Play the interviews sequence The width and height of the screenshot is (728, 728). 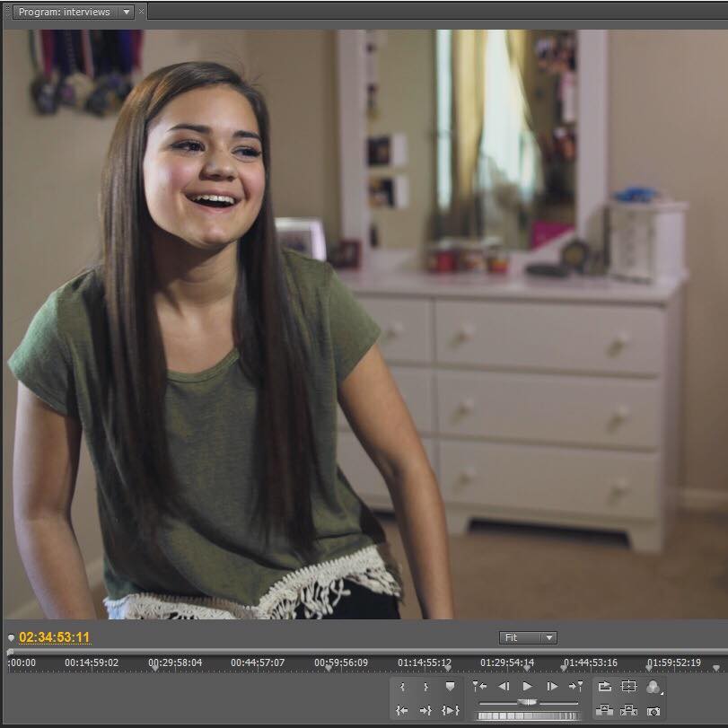[x=528, y=686]
